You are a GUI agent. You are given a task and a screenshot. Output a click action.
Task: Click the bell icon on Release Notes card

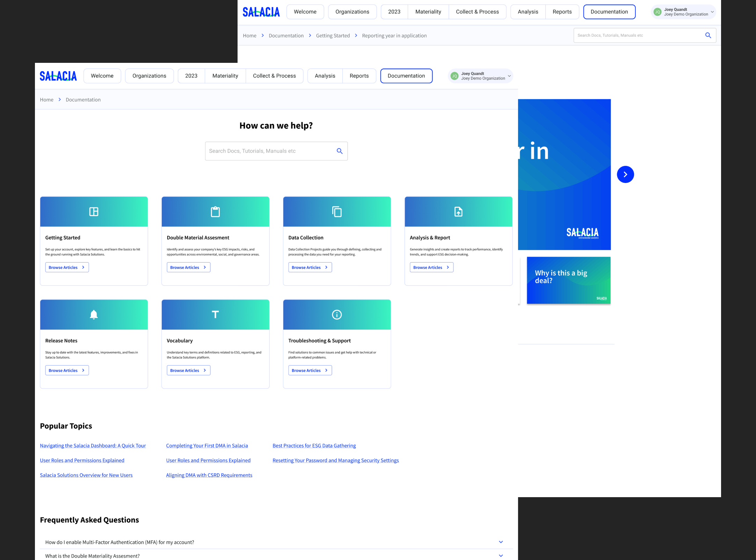[94, 315]
